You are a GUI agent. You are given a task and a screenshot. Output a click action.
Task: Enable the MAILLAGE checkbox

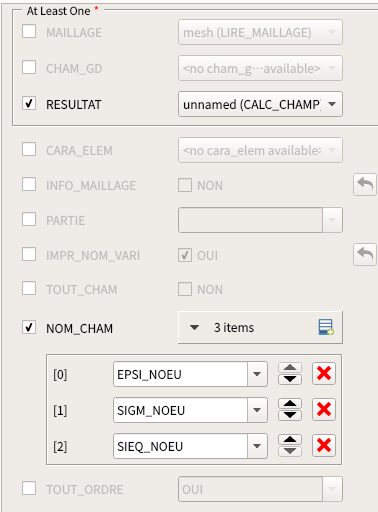click(x=29, y=32)
